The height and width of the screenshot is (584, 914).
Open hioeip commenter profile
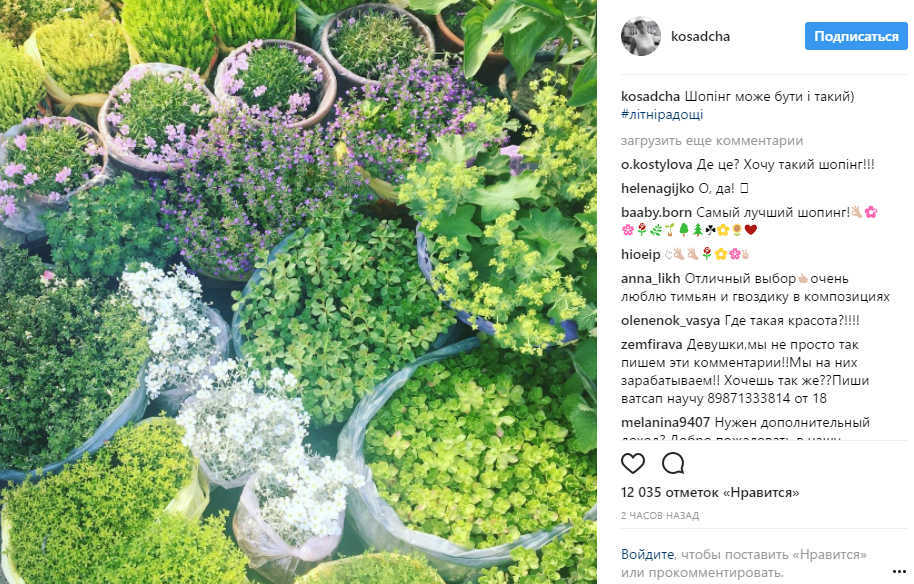(641, 254)
